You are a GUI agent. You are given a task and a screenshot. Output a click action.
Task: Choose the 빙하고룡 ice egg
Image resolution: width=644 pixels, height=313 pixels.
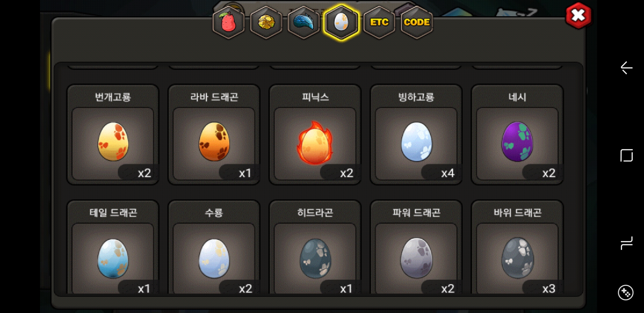tap(416, 134)
